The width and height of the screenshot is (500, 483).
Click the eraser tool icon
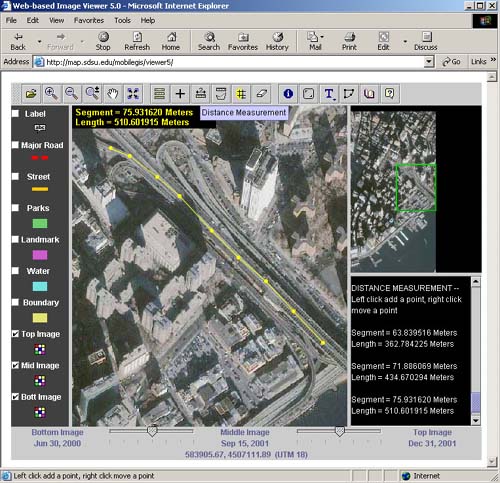point(262,94)
